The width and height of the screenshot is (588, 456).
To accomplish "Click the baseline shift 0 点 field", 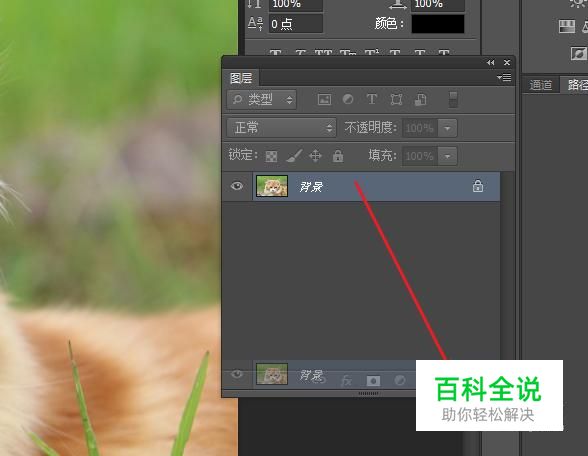I will 296,24.
